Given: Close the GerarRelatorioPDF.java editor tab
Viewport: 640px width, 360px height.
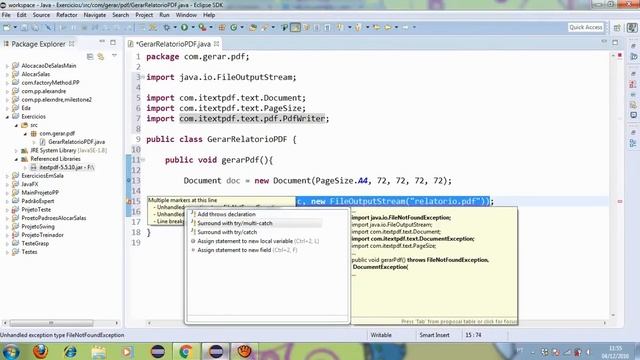Looking at the screenshot, I should click(x=216, y=44).
